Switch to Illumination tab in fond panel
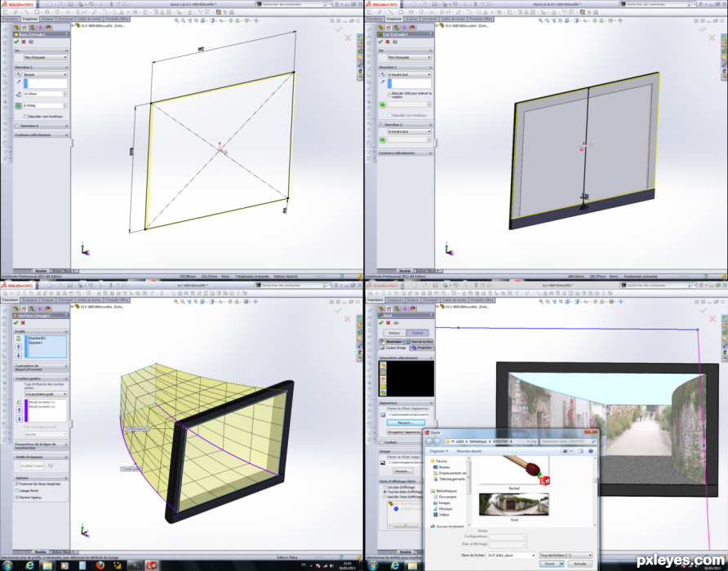The width and height of the screenshot is (728, 571). [392, 342]
